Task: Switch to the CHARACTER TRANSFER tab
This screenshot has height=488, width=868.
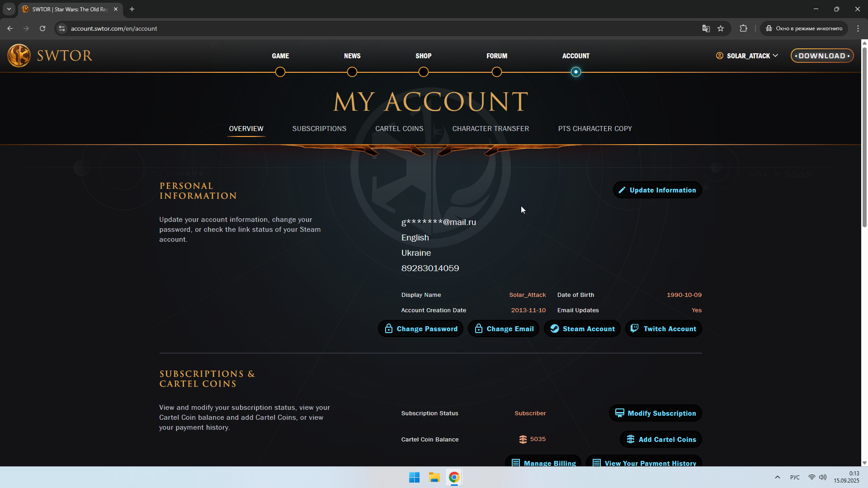Action: click(x=491, y=129)
